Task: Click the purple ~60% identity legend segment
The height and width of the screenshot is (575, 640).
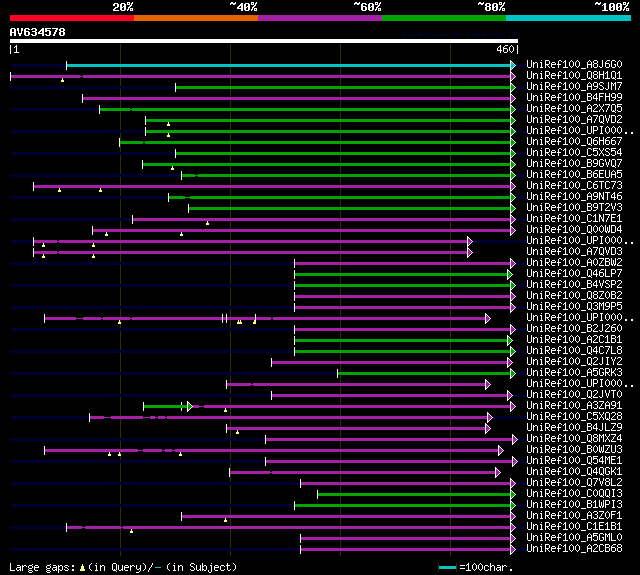Action: pyautogui.click(x=320, y=18)
